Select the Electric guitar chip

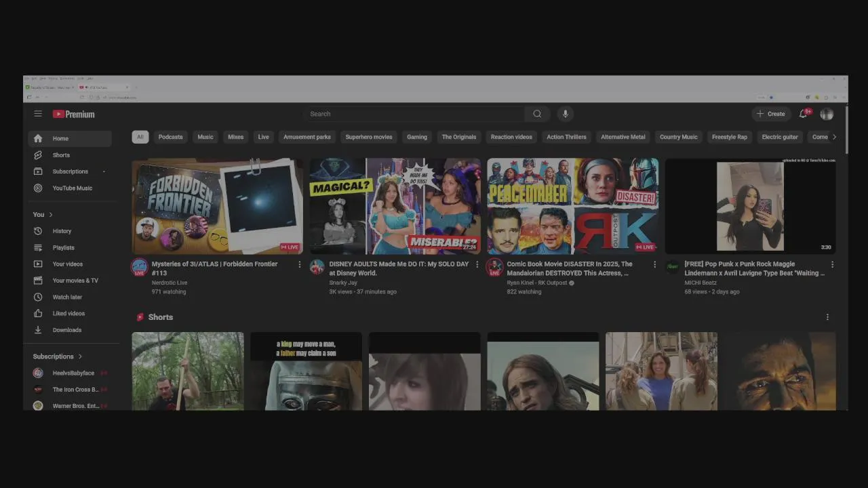(x=780, y=137)
